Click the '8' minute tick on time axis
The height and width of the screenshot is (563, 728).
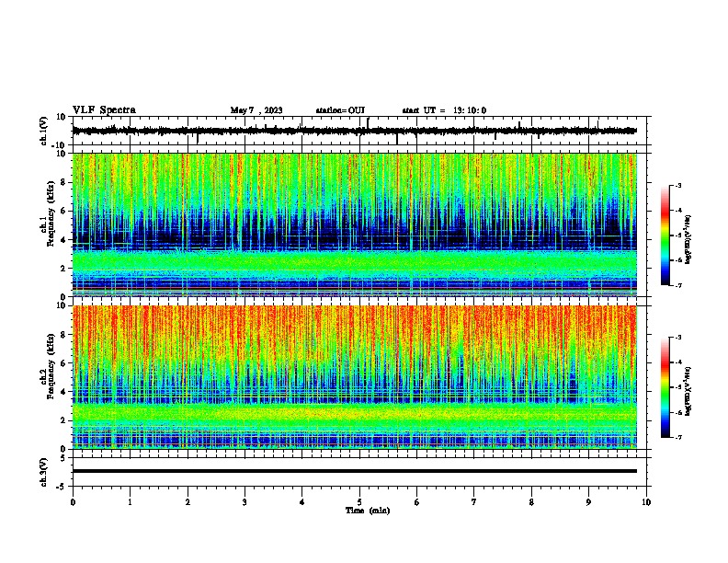coord(531,502)
